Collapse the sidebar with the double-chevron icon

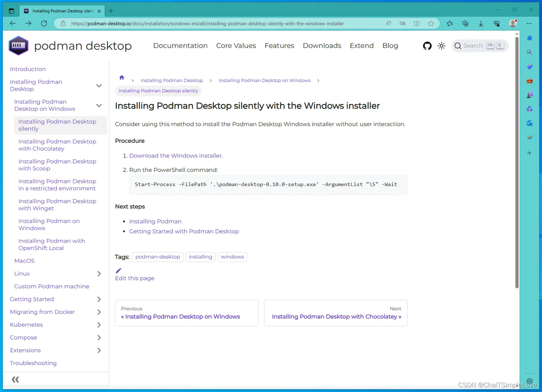(15, 380)
